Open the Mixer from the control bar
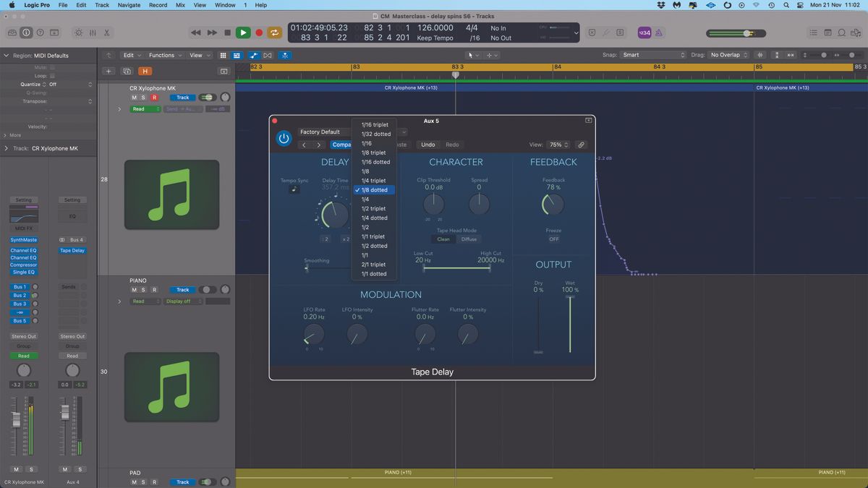The height and width of the screenshot is (488, 868). (94, 33)
